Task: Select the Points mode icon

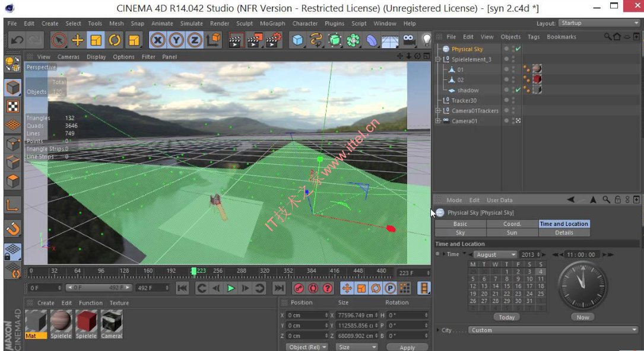Action: click(x=12, y=144)
